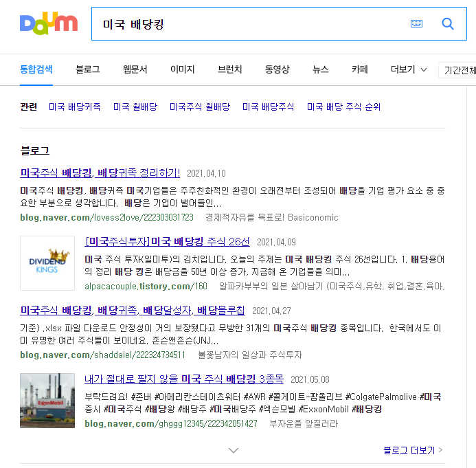The height and width of the screenshot is (468, 476).
Task: Visit blog 불꽃남자의 일상과 주식투자
Action: click(250, 355)
